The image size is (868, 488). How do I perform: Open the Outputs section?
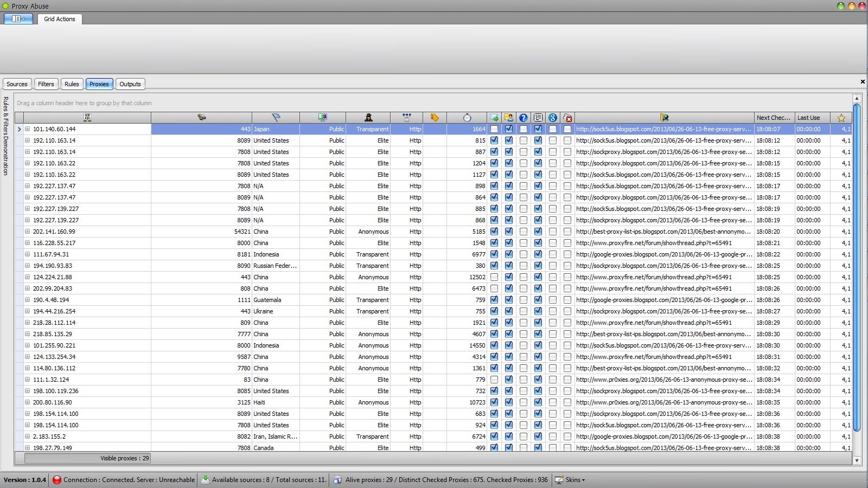pyautogui.click(x=130, y=84)
